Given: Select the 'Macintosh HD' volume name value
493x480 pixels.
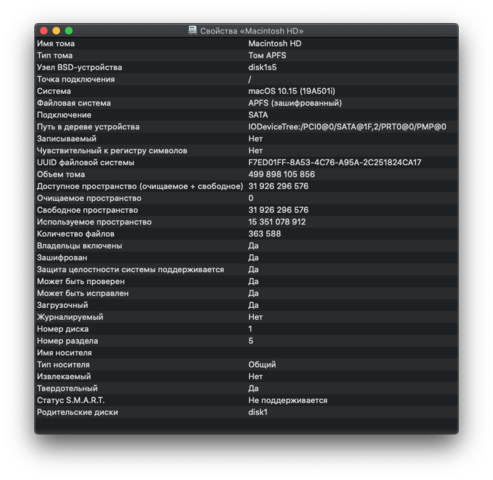Looking at the screenshot, I should pos(275,44).
